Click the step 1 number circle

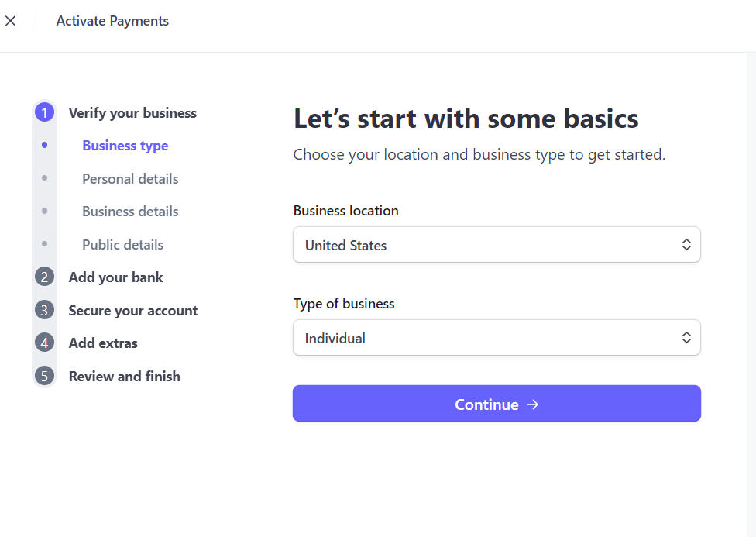click(44, 113)
